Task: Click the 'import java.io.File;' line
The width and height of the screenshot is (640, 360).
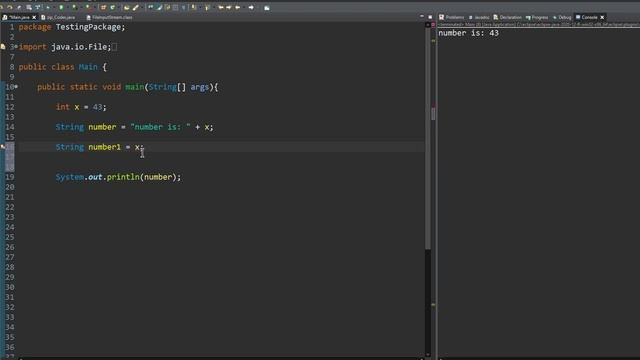Action: coord(65,47)
